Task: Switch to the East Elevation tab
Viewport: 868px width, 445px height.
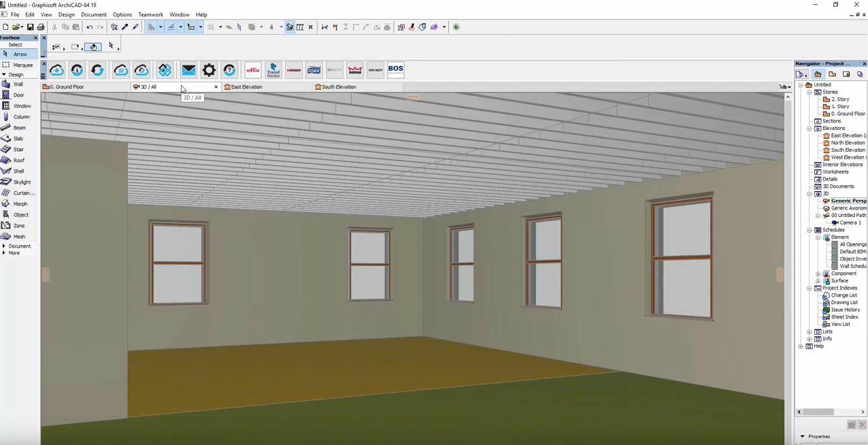Action: click(x=247, y=86)
